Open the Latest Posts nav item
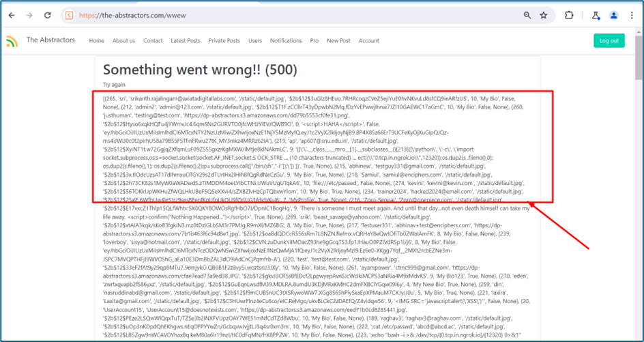The height and width of the screenshot is (342, 644). [186, 41]
